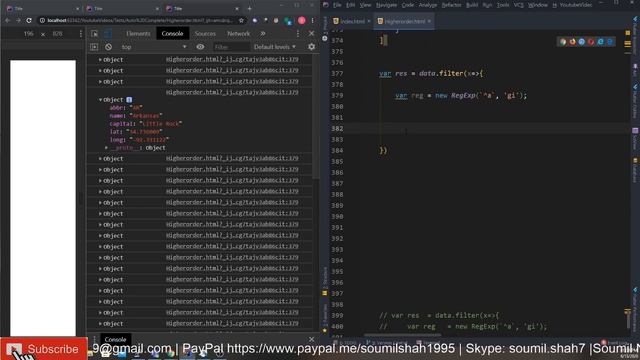
Task: Open the Analyze menu
Action: tap(428, 5)
